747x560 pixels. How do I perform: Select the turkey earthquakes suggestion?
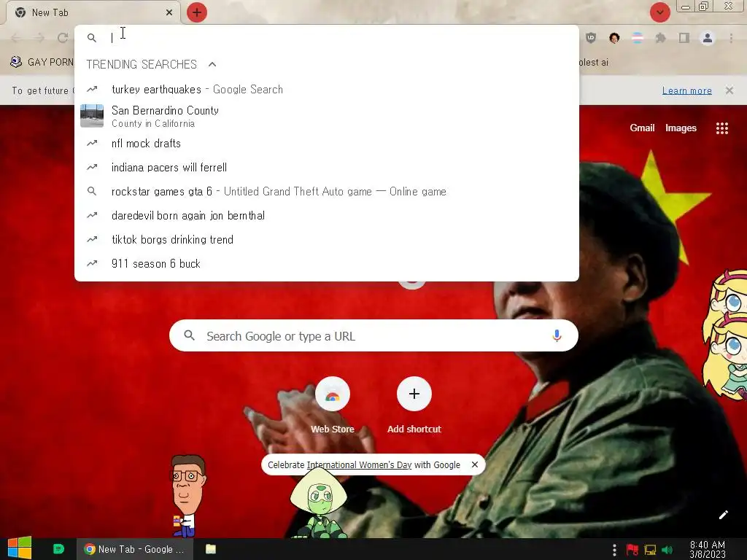(327, 90)
